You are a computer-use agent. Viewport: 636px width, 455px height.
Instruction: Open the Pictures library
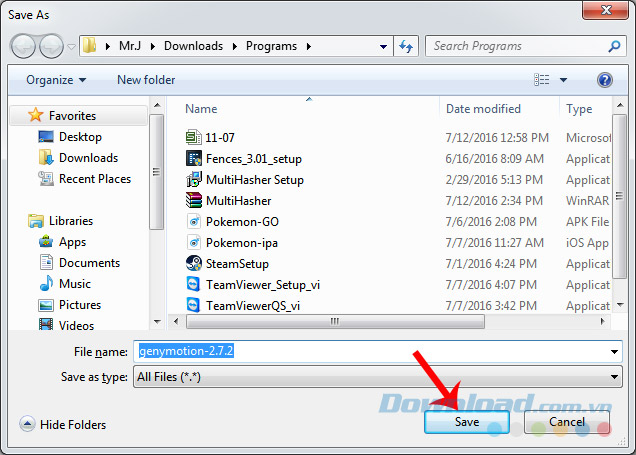[80, 305]
